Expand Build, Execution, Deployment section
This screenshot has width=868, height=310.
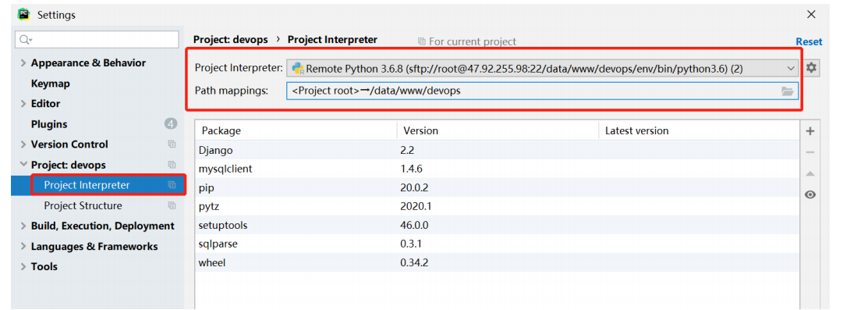pyautogui.click(x=23, y=226)
